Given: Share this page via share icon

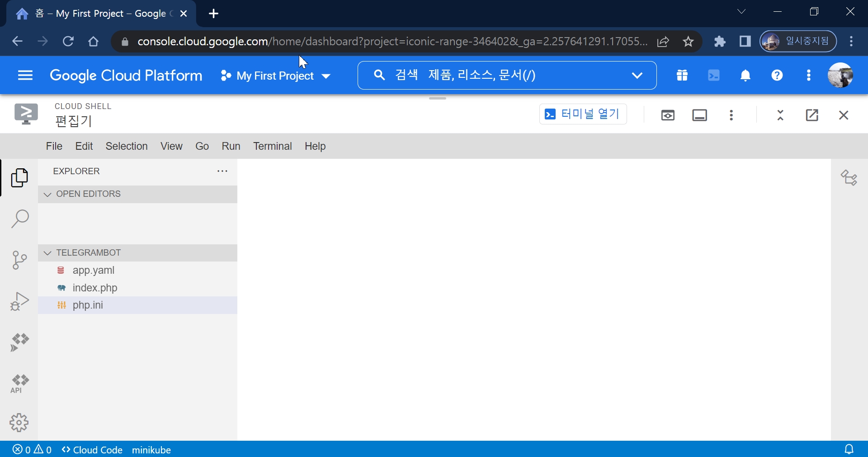Looking at the screenshot, I should (x=663, y=42).
